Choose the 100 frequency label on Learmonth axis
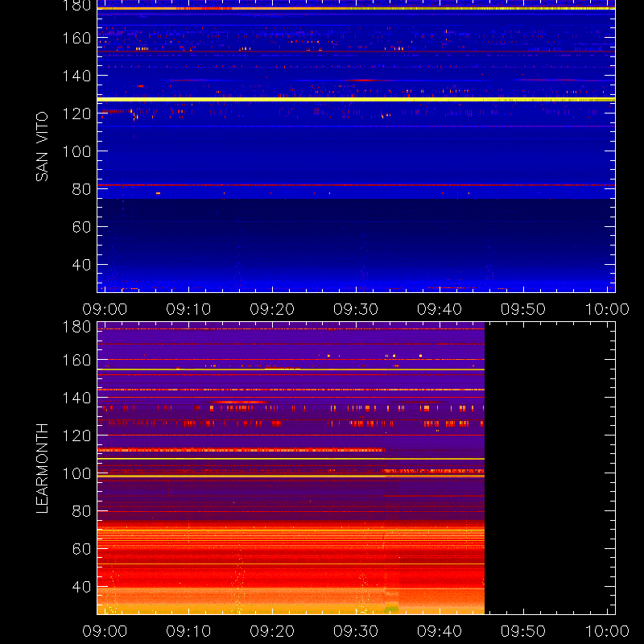The image size is (644, 644). (x=76, y=473)
